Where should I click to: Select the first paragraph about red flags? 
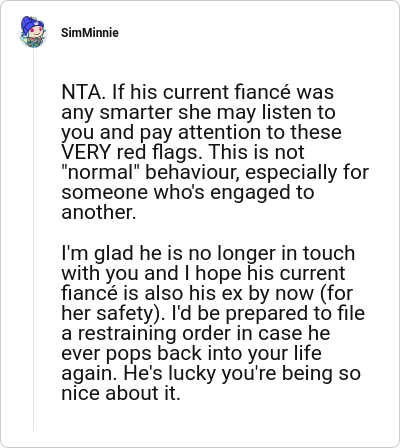(215, 152)
